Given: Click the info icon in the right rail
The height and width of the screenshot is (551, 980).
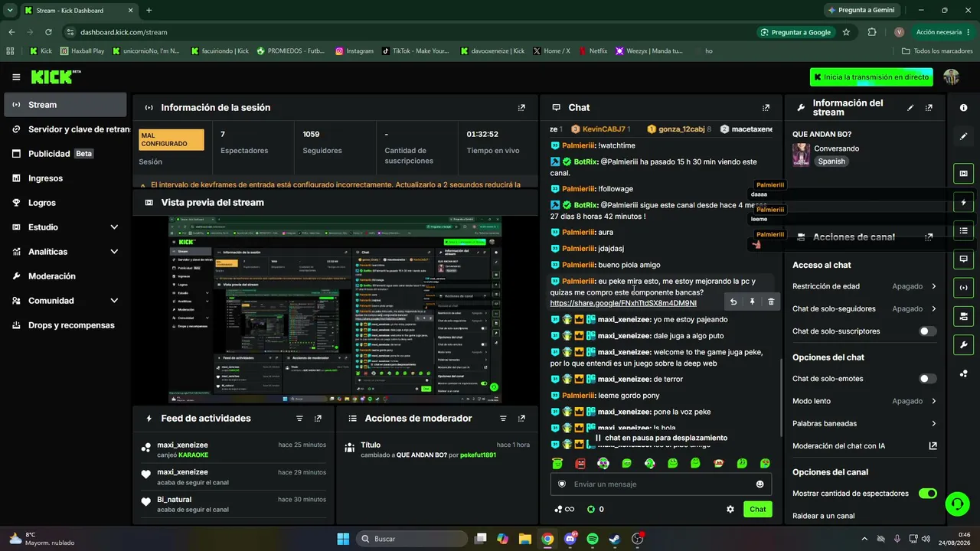Looking at the screenshot, I should coord(963,108).
